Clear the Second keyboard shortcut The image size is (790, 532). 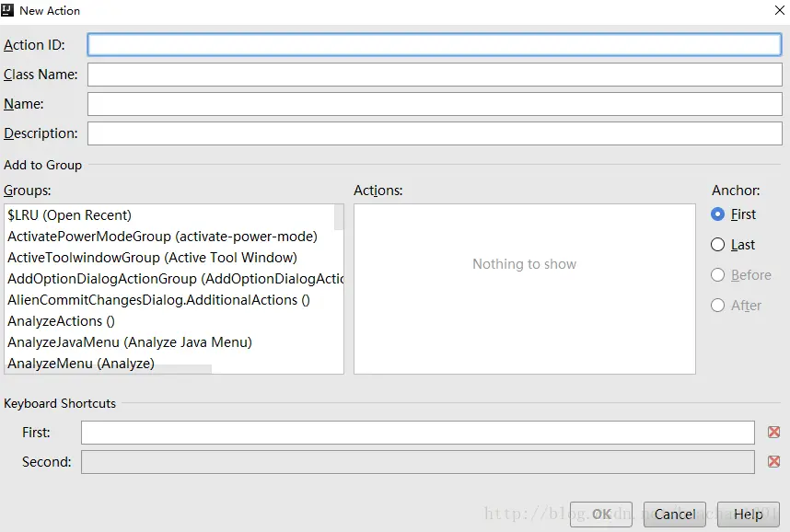[x=773, y=461]
